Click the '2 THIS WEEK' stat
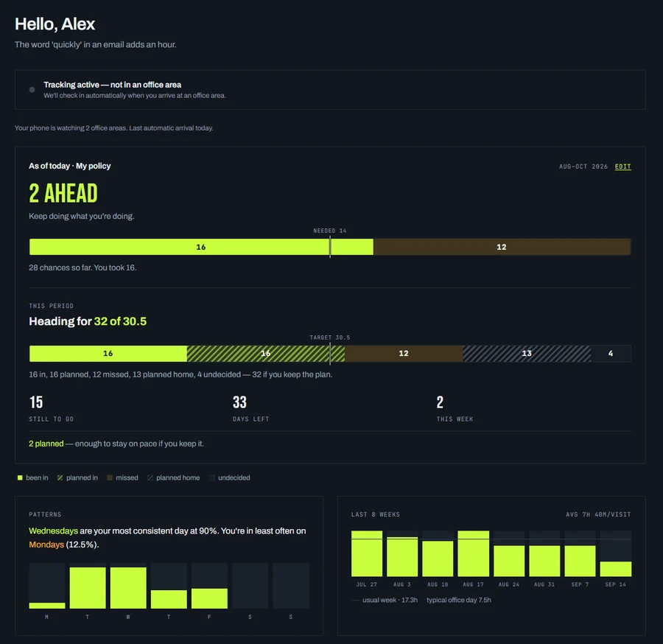Image resolution: width=663 pixels, height=644 pixels. coord(455,409)
